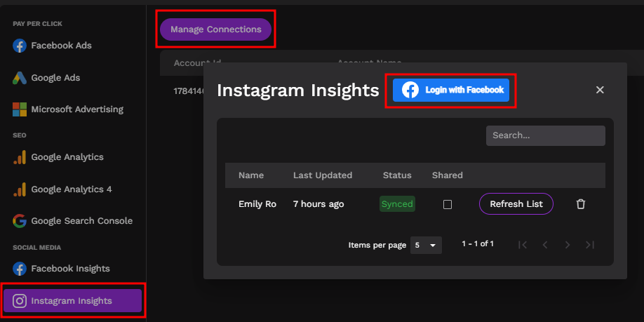Go to previous page of connections list
The height and width of the screenshot is (322, 644).
click(x=545, y=245)
